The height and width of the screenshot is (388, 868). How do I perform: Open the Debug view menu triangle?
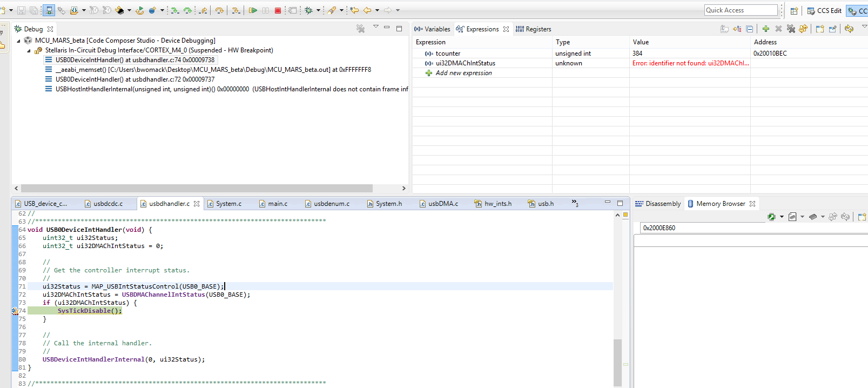pos(376,27)
